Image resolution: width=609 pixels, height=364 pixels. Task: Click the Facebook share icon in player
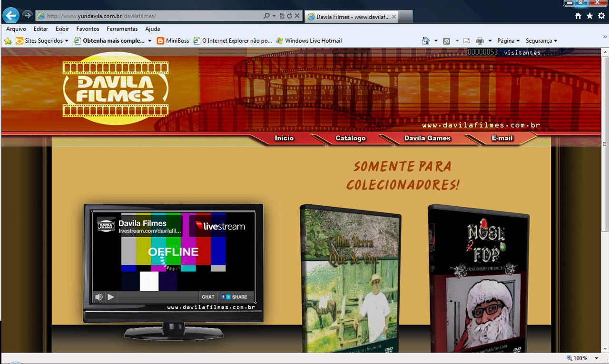pos(223,297)
